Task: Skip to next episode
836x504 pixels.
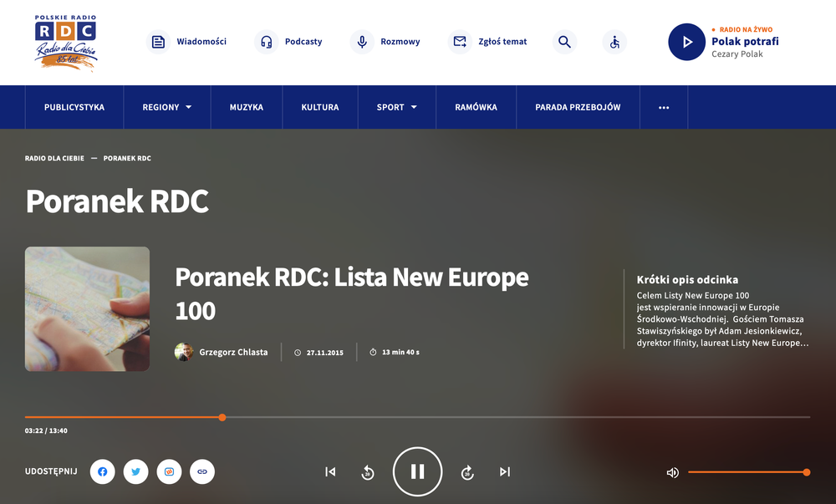Action: (x=505, y=471)
